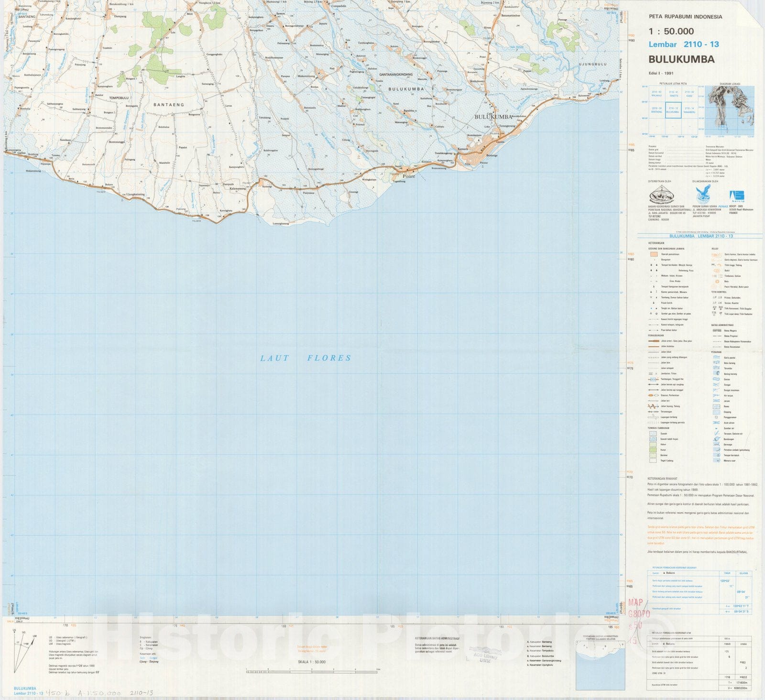Click the Batu orange circle legend symbol
The width and height of the screenshot is (765, 700).
tap(717, 281)
